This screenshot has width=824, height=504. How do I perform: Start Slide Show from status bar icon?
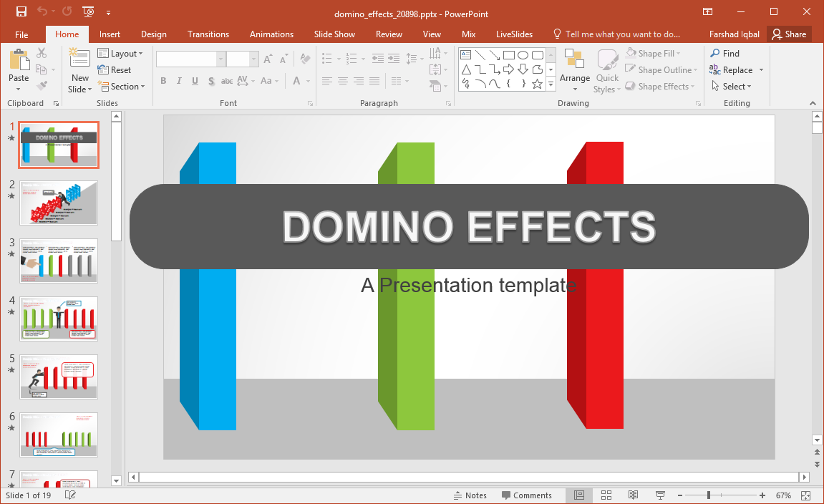coord(660,495)
